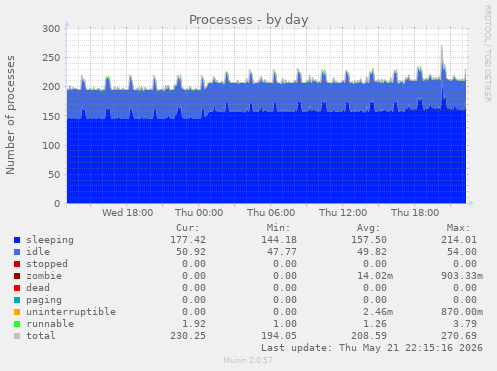Click the 300 y-axis label
Viewport: 497px width, 371px height.
pos(51,29)
